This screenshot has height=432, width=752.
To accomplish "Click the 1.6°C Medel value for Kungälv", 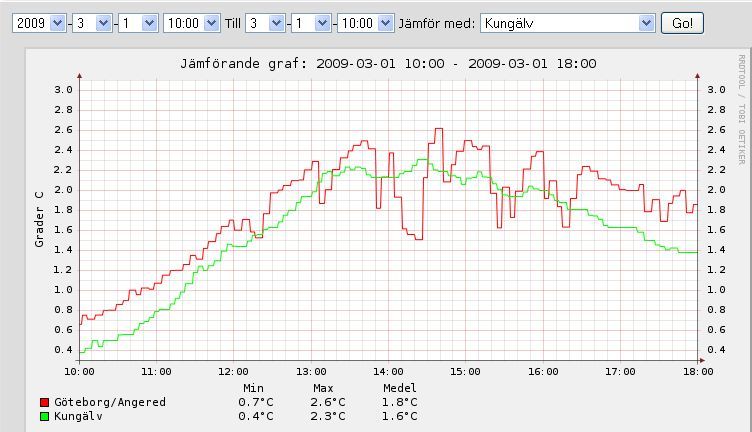I will [x=400, y=416].
